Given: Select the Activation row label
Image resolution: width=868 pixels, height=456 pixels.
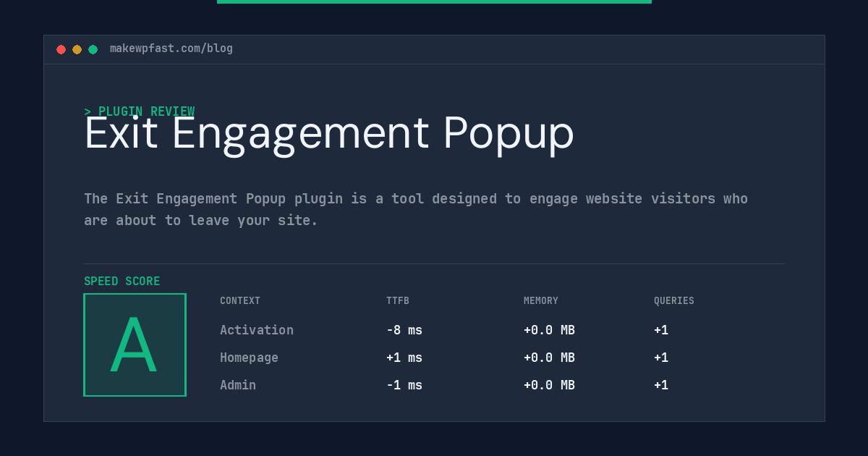Looking at the screenshot, I should [257, 330].
